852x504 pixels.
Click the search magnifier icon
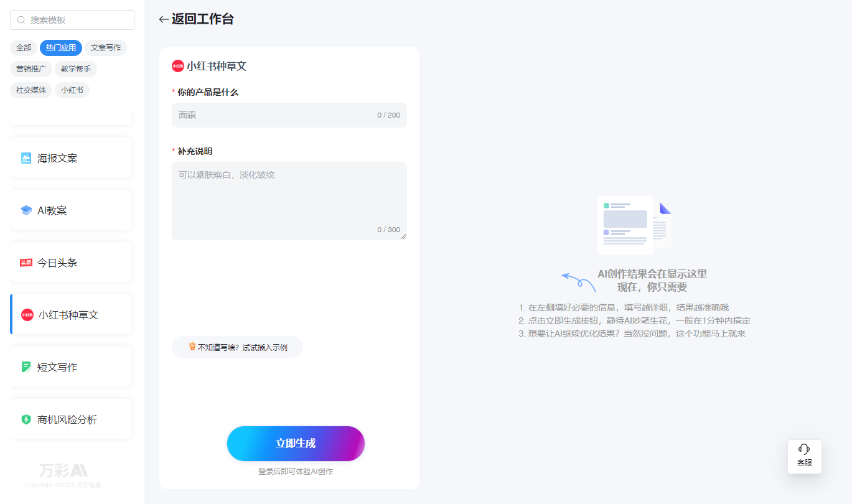pyautogui.click(x=21, y=20)
